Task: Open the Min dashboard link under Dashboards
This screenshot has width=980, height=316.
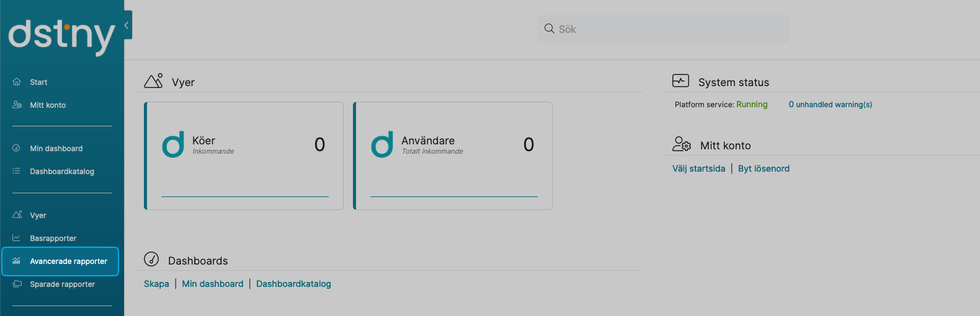Action: click(213, 284)
